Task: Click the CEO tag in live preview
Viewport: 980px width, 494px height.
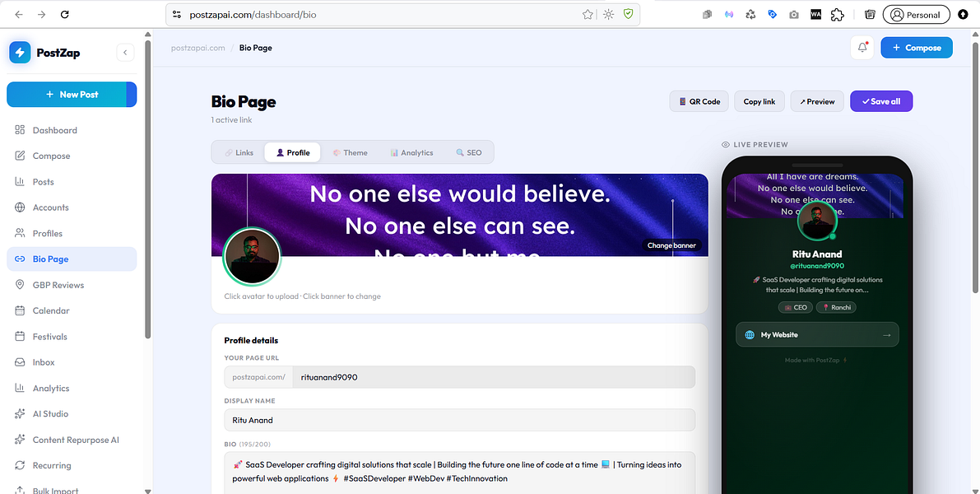Action: [x=795, y=308]
